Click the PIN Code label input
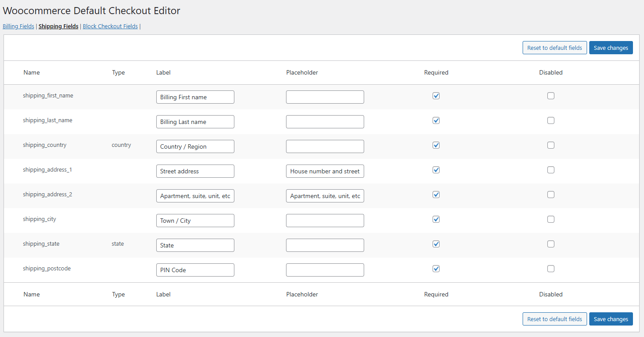The height and width of the screenshot is (337, 644). click(x=195, y=270)
